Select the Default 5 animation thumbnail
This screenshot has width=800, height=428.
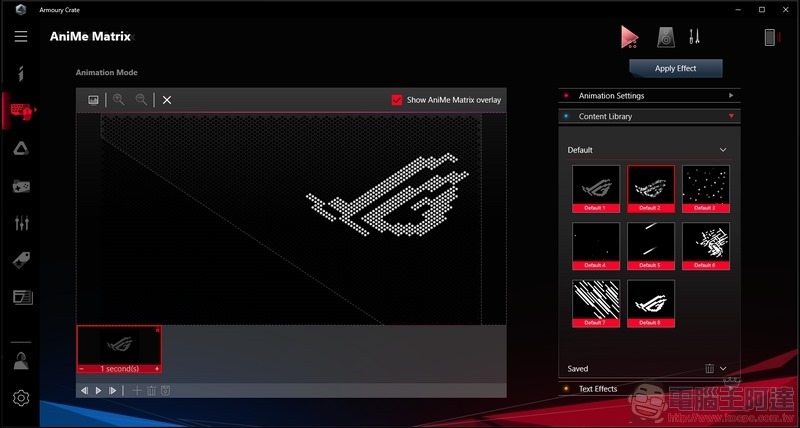click(x=651, y=246)
